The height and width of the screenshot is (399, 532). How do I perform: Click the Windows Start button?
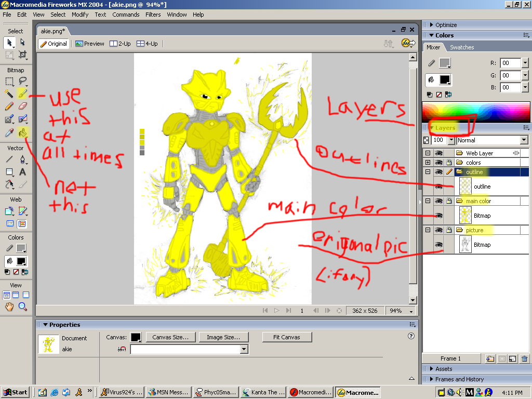(x=15, y=393)
